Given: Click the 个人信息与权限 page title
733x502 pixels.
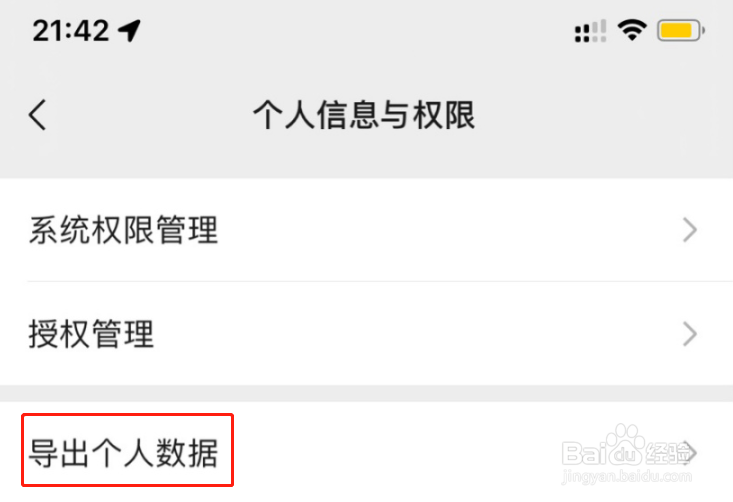Looking at the screenshot, I should click(x=364, y=115).
